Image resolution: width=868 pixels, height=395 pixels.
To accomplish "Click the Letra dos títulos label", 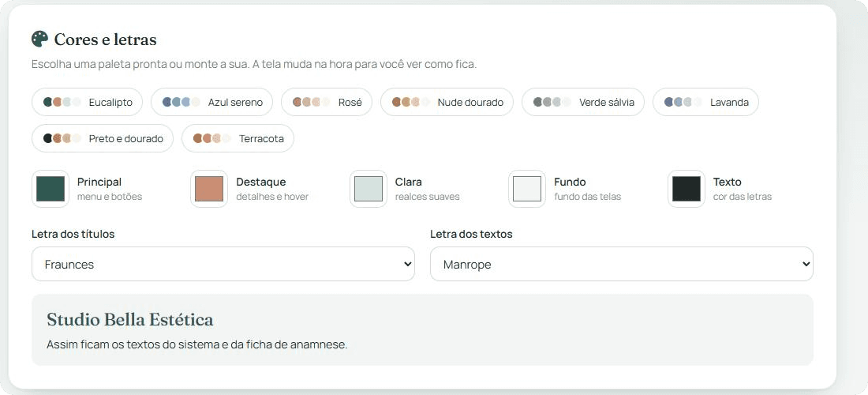I will (x=73, y=235).
